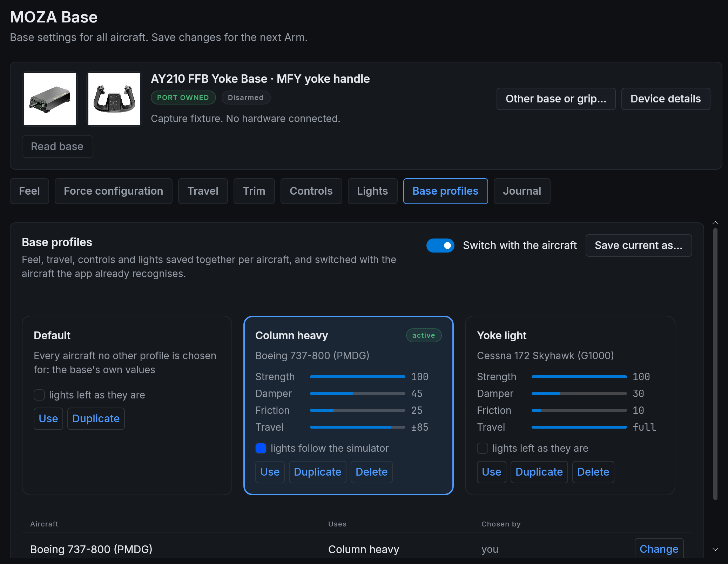Image resolution: width=728 pixels, height=564 pixels.
Task: Show the Journal tab
Action: (x=522, y=191)
